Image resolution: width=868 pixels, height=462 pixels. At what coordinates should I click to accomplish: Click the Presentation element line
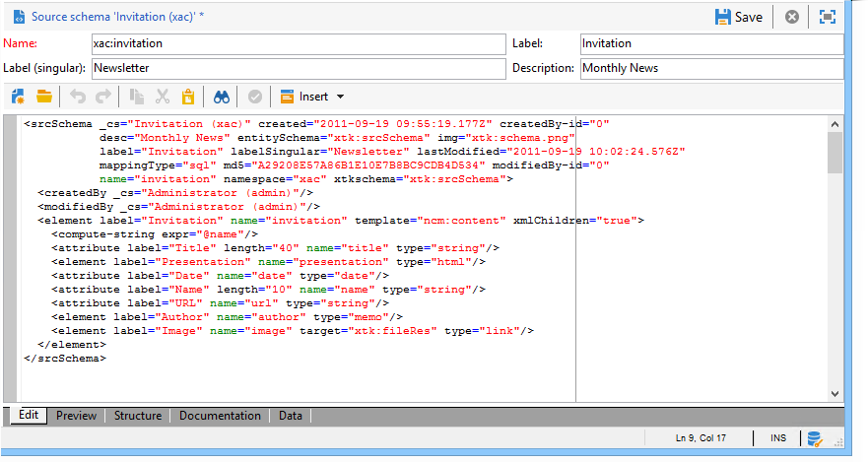269,262
